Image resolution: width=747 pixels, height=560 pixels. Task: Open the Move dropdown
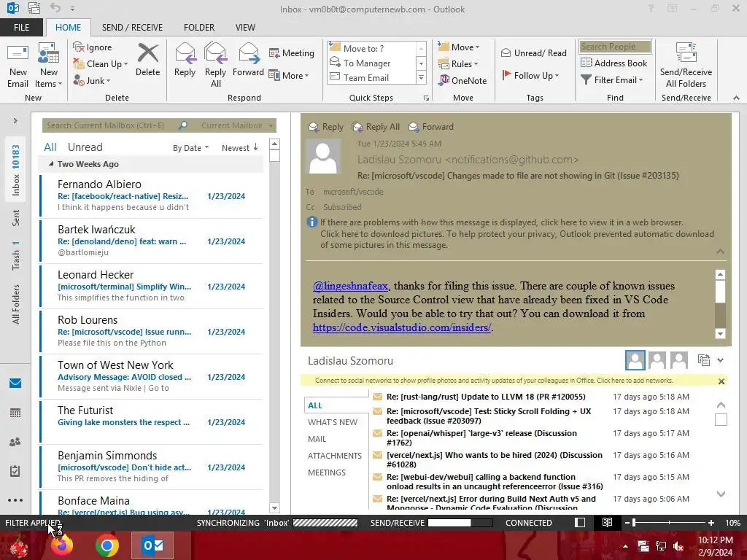coord(459,47)
